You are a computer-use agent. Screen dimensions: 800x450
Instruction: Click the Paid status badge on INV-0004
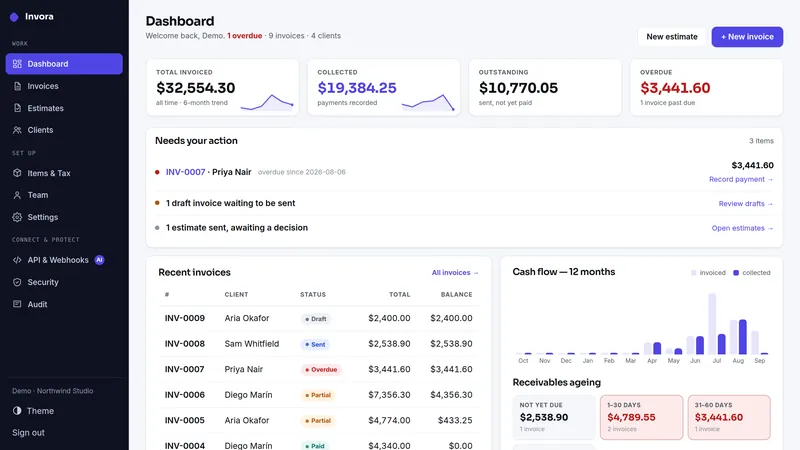click(315, 446)
